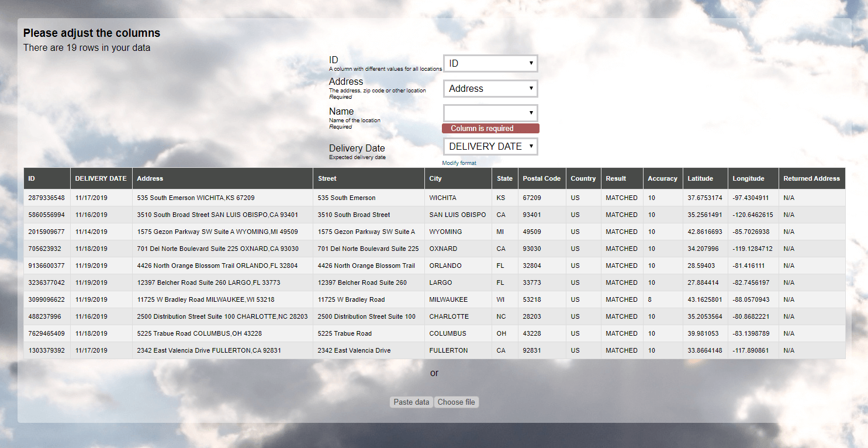Click the Accuracy value 8 in Milwaukee row
The height and width of the screenshot is (448, 868).
[x=650, y=299]
